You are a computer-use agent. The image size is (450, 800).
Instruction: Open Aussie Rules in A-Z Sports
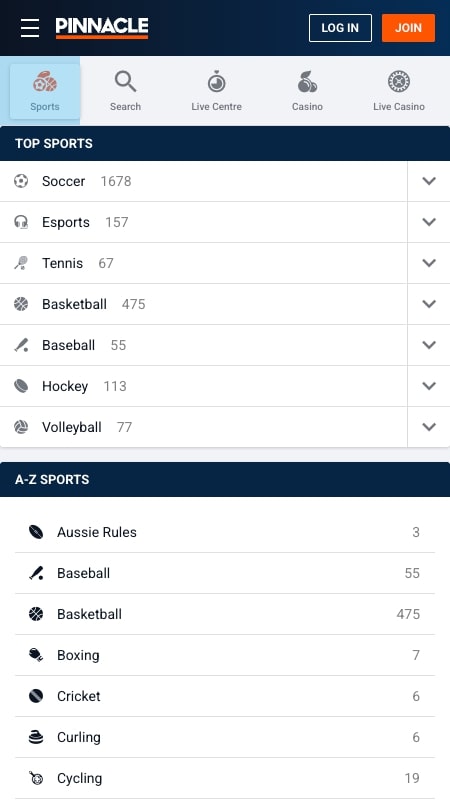click(225, 532)
